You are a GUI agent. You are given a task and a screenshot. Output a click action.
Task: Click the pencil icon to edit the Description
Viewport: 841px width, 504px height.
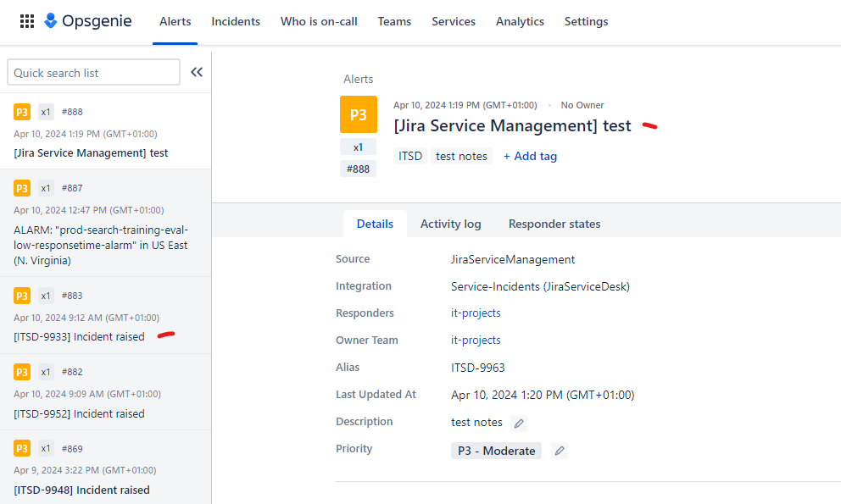pyautogui.click(x=518, y=423)
